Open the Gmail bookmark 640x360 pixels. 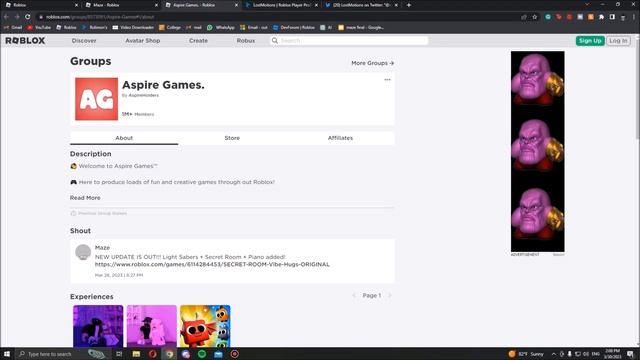[13, 27]
